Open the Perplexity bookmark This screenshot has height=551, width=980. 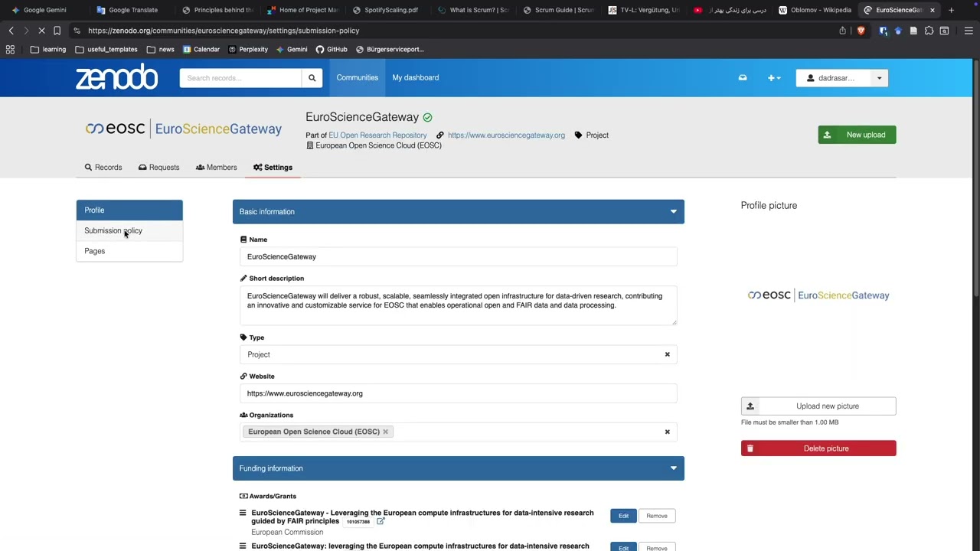click(x=247, y=49)
